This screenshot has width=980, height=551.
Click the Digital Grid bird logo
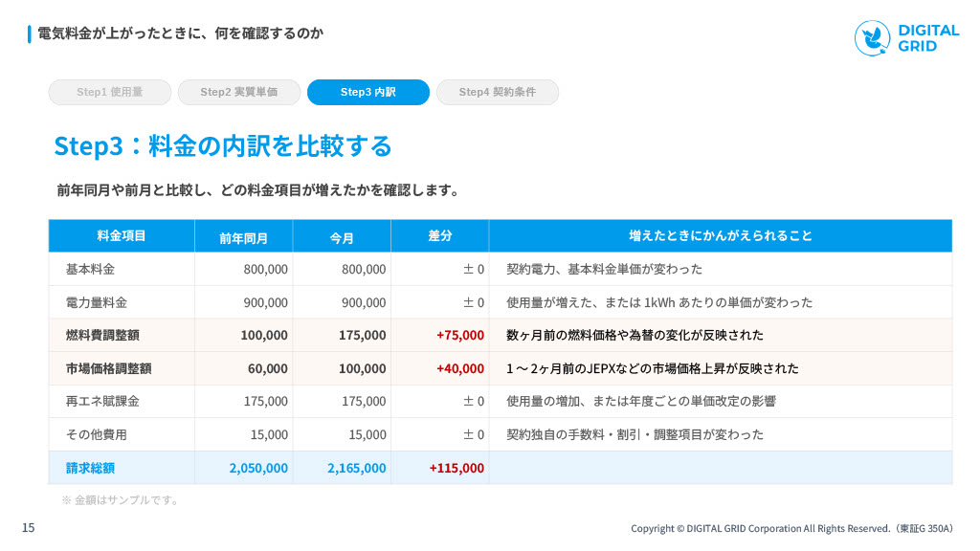coord(873,38)
